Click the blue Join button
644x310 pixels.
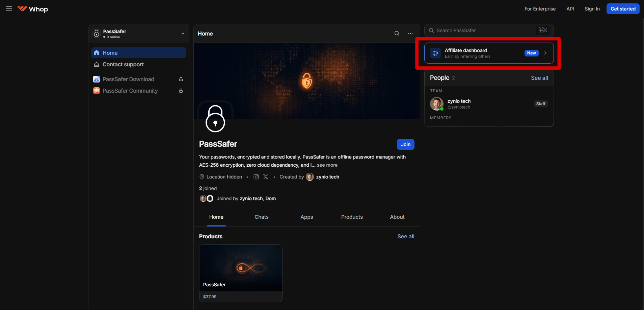point(405,144)
